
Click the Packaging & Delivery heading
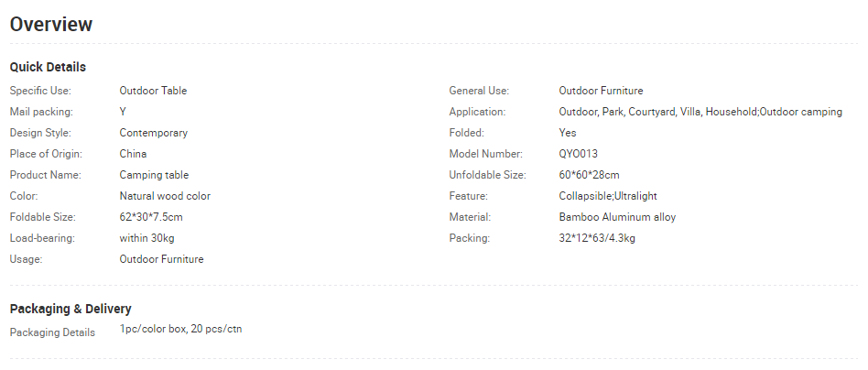pos(71,309)
